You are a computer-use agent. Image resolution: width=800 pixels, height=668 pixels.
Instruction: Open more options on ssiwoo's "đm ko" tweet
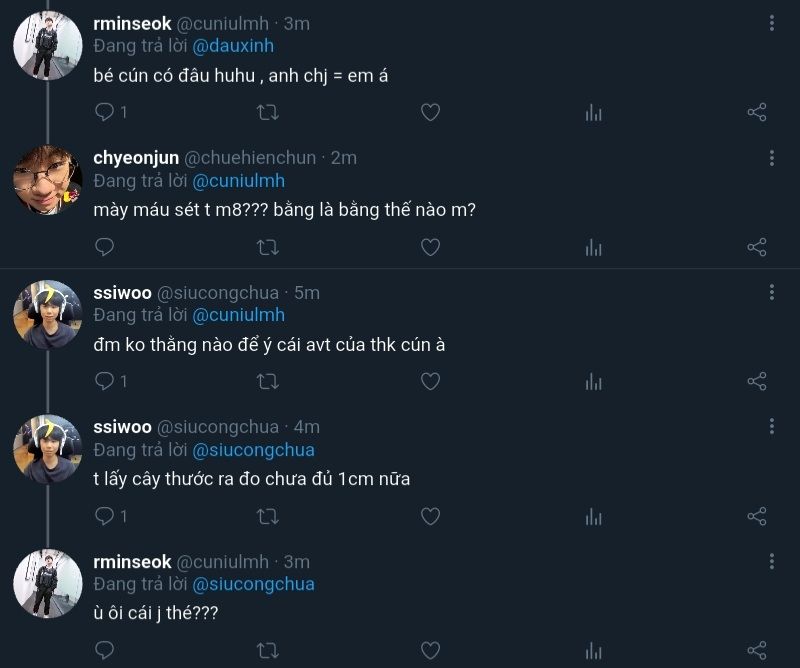tap(772, 292)
